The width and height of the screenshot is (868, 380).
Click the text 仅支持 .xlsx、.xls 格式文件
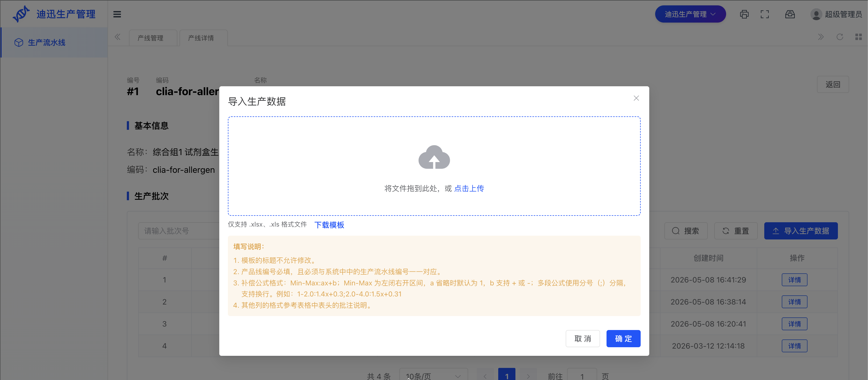267,224
